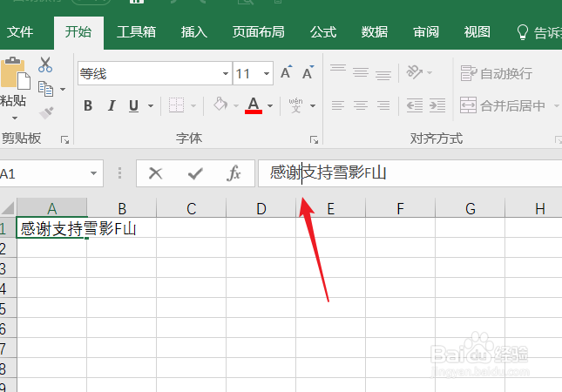Select row 3 header

tap(8, 268)
